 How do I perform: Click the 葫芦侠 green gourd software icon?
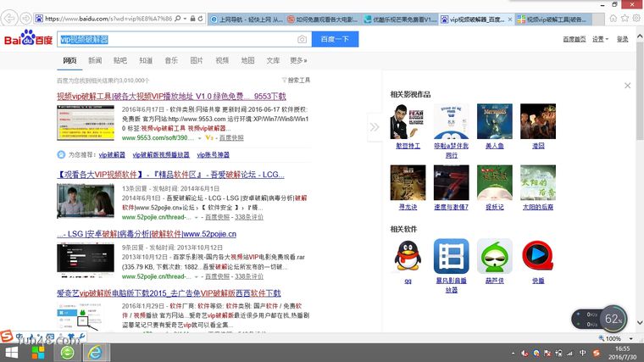pyautogui.click(x=495, y=256)
